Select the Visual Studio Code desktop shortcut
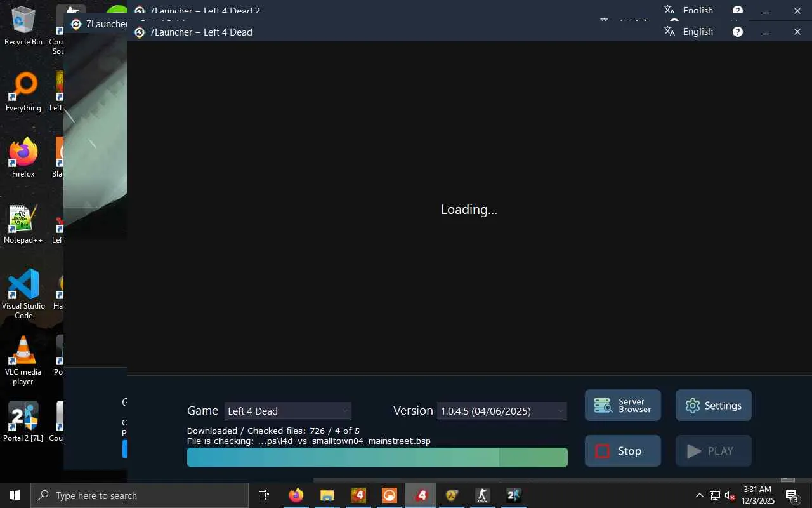This screenshot has height=508, width=812. [23, 294]
